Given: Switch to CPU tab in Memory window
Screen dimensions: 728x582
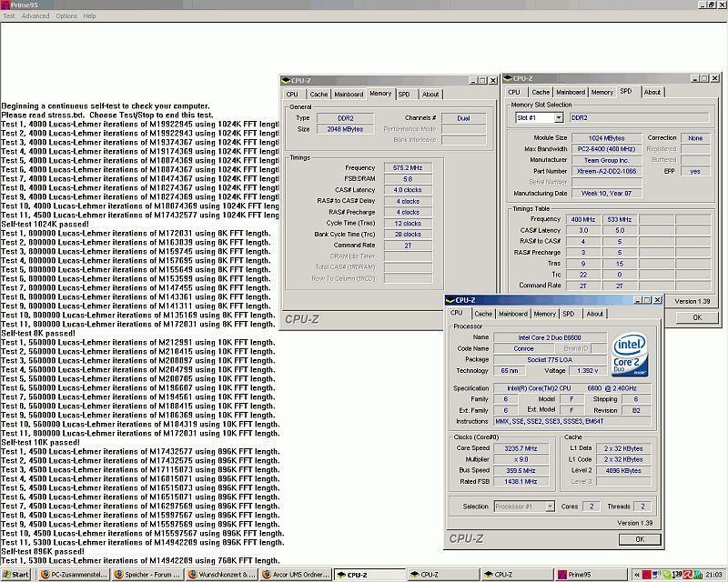Looking at the screenshot, I should point(292,95).
